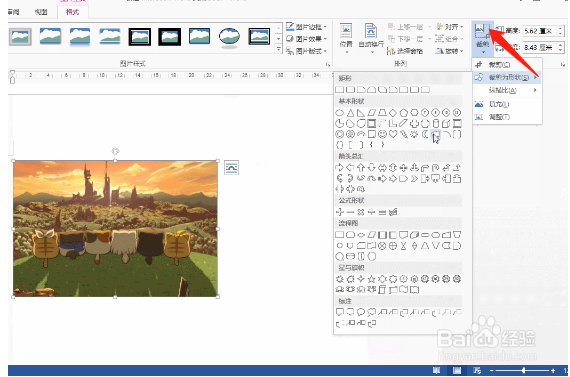Choose the cylinder can shape

(x=435, y=124)
